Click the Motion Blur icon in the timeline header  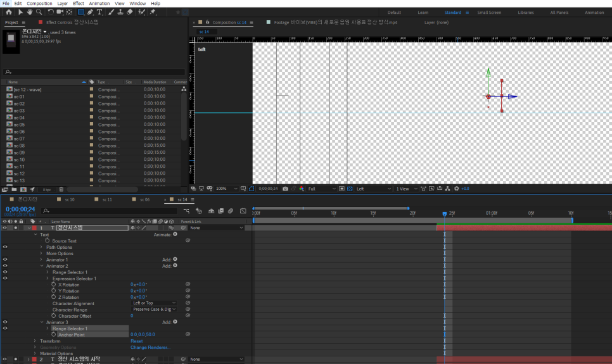(x=231, y=211)
